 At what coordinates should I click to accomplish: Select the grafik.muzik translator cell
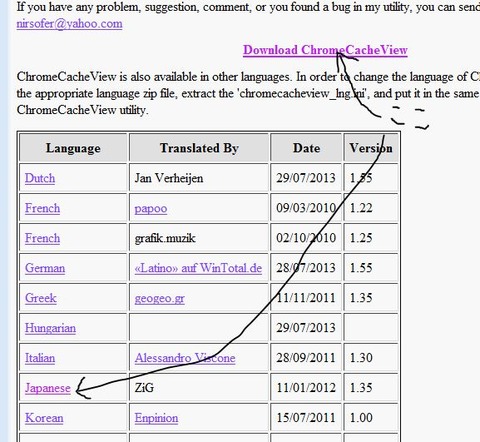tap(199, 238)
